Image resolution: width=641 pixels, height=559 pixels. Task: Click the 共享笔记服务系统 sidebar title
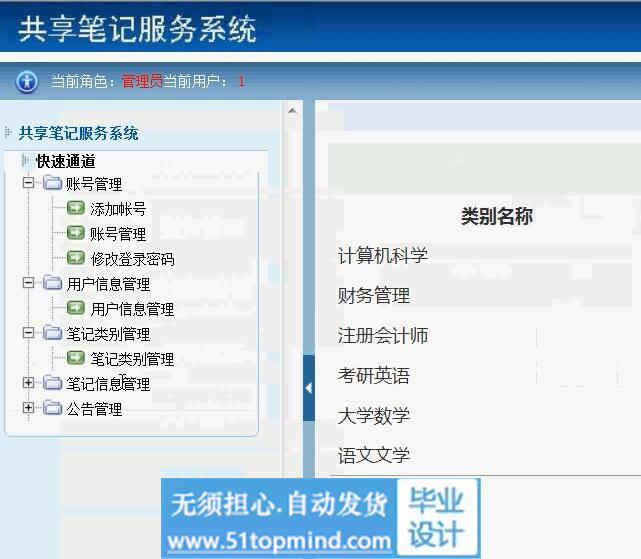[x=78, y=133]
